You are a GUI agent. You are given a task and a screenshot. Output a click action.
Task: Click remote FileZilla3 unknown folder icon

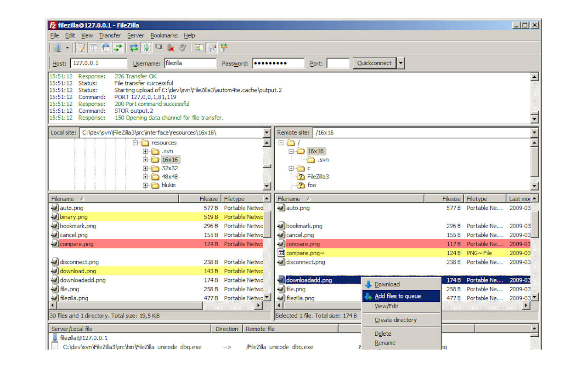point(301,177)
